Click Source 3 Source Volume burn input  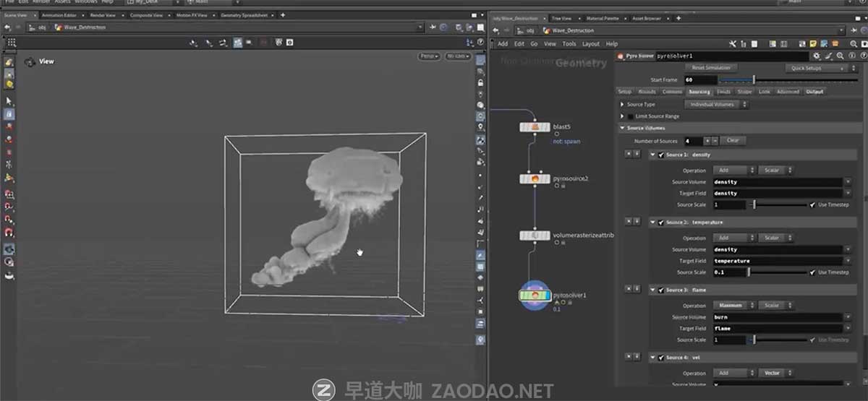click(x=778, y=317)
